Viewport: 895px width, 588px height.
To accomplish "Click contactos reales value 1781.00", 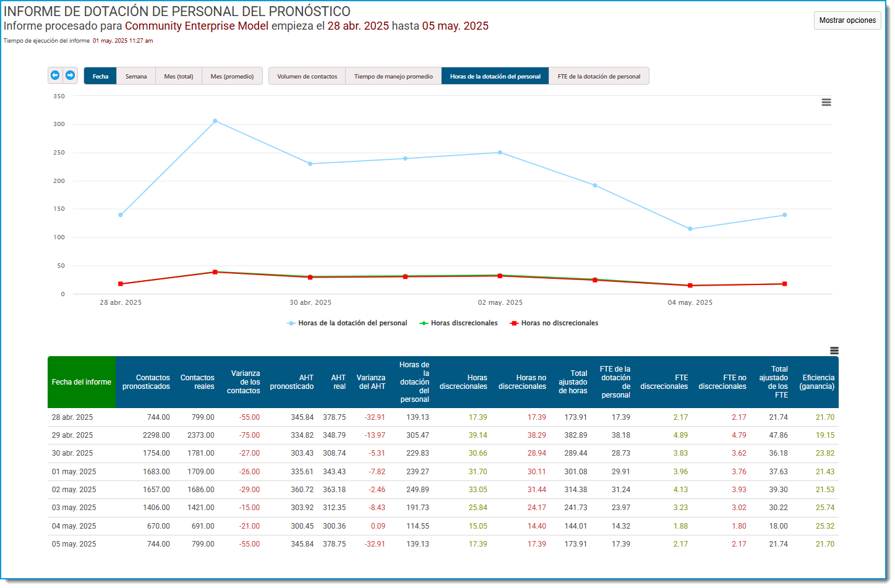I will (201, 453).
